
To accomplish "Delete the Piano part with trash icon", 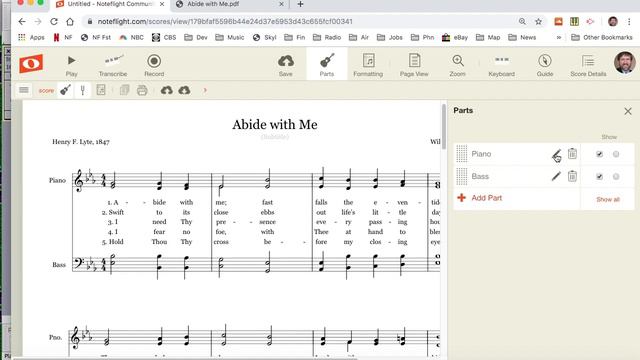I will point(572,153).
